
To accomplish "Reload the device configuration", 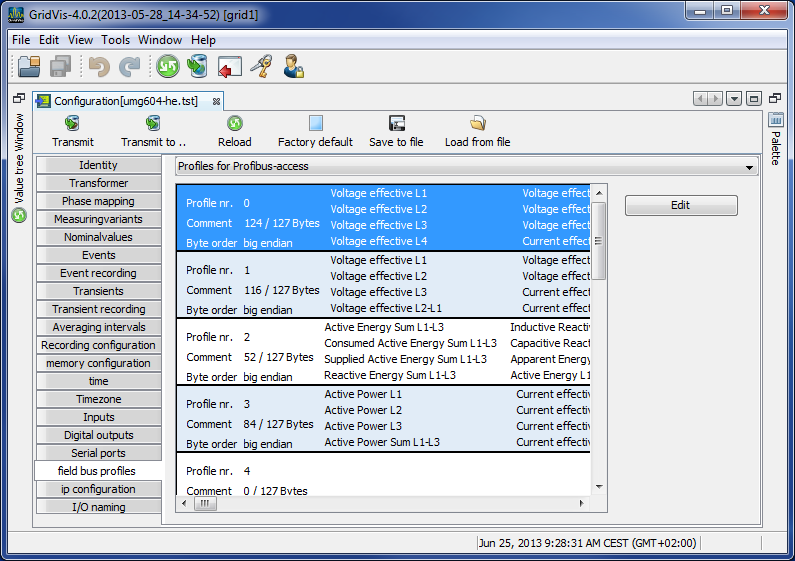I will coord(235,131).
